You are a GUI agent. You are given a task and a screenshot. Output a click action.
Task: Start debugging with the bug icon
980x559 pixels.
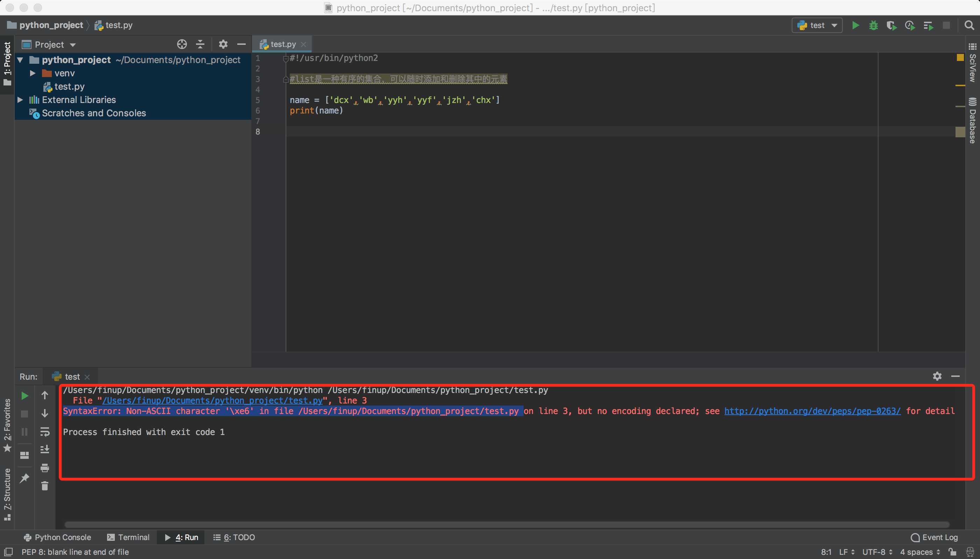tap(873, 25)
